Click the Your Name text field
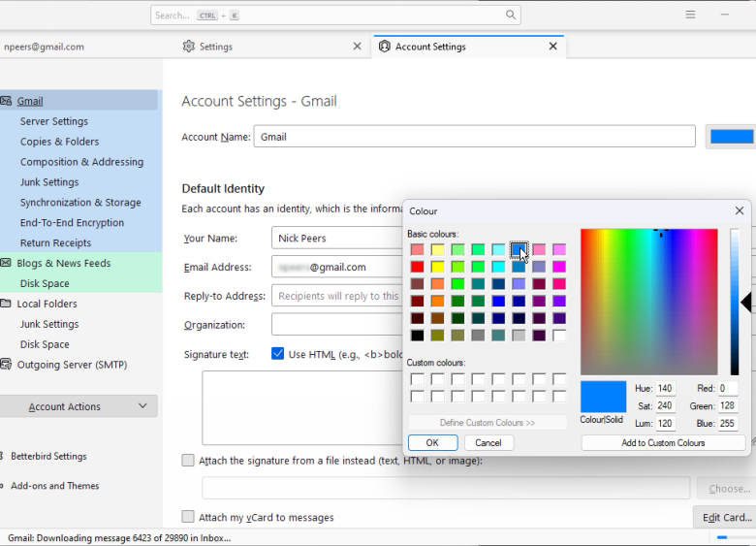Screen dimensions: 756x546 pos(334,239)
